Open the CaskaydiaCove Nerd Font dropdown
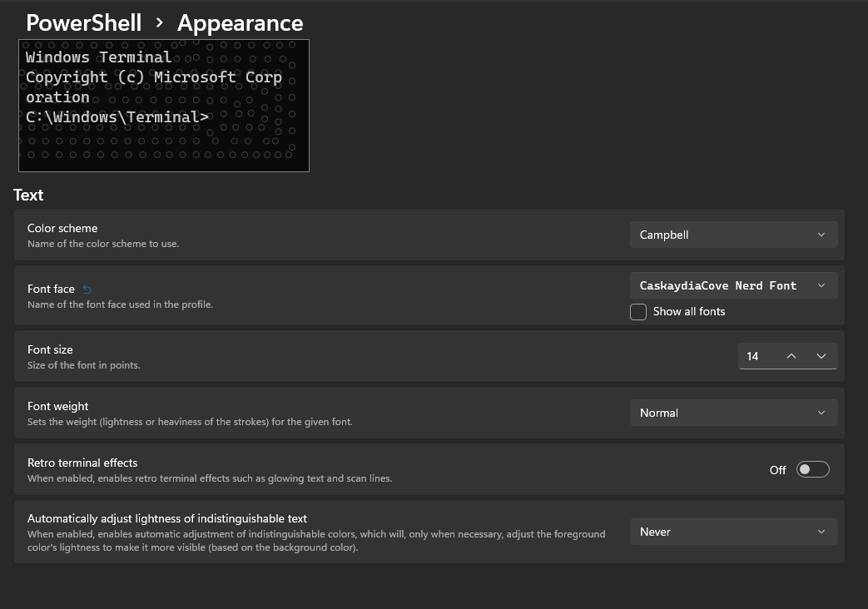The height and width of the screenshot is (609, 868). [x=733, y=285]
